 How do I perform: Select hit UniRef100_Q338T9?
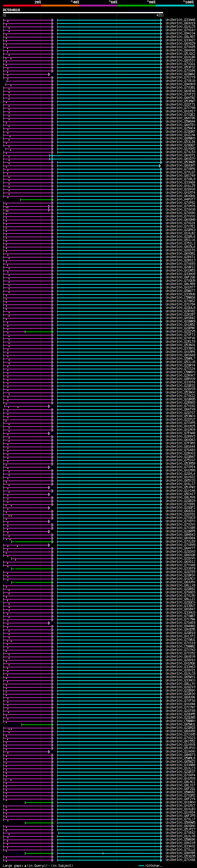click(x=180, y=569)
